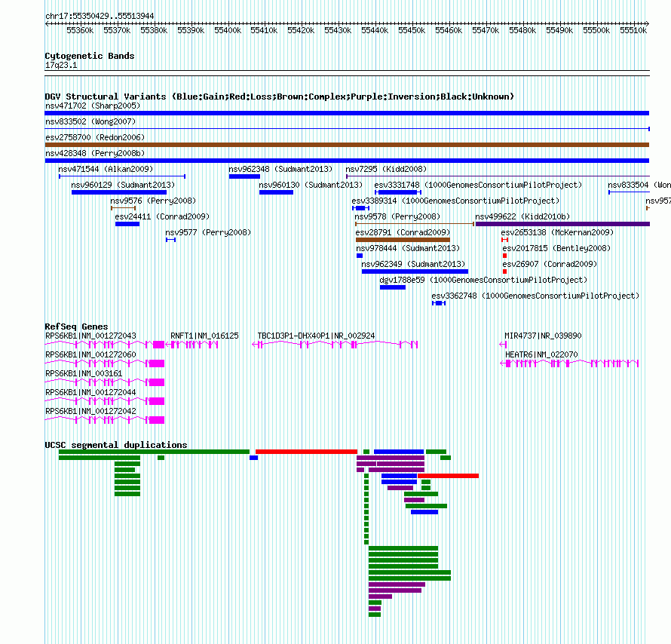Click the 55500k ruler tick label

(x=596, y=30)
